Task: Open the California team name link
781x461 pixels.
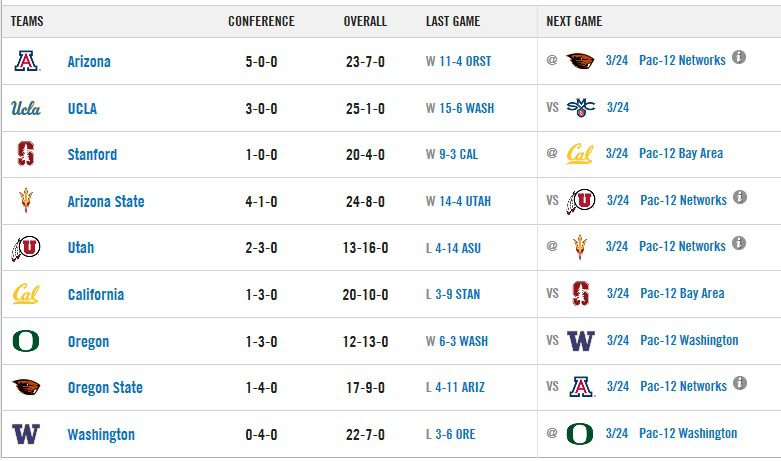Action: click(96, 294)
